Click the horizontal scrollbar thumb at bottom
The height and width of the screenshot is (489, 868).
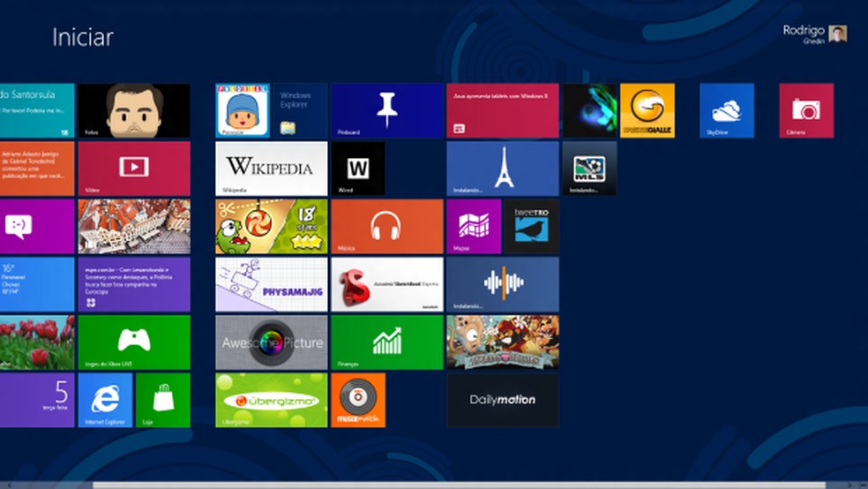tap(460, 485)
